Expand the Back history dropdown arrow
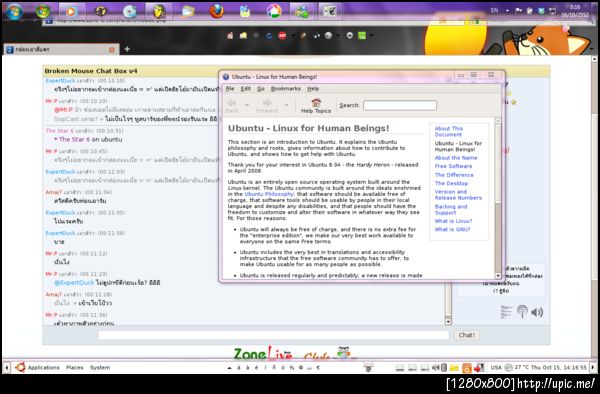Viewport: 600px width, 394px height. pos(247,105)
